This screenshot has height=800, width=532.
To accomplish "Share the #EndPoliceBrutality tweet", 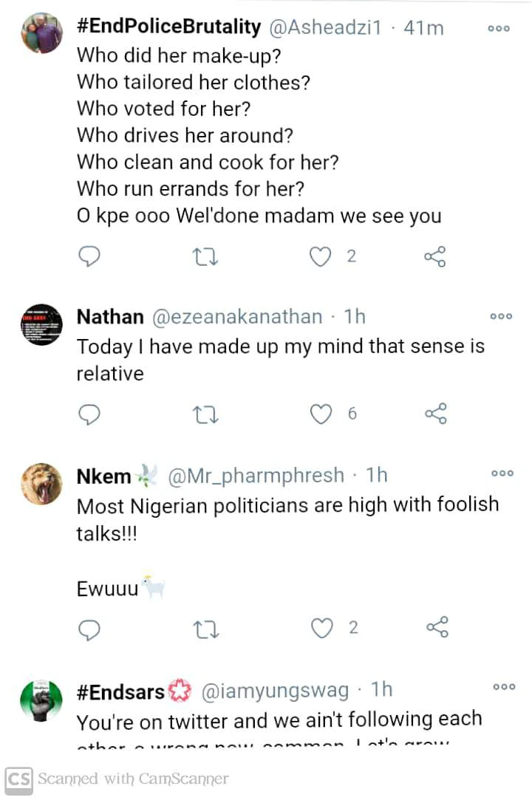I will 435,256.
